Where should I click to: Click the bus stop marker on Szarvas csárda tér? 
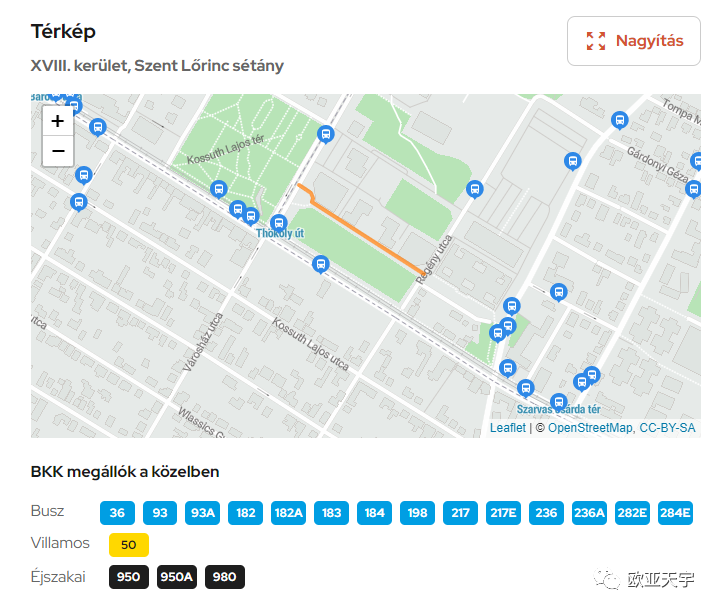tap(558, 403)
